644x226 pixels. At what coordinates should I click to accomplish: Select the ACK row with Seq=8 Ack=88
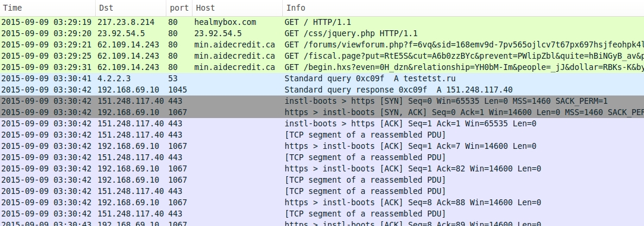[322, 203]
